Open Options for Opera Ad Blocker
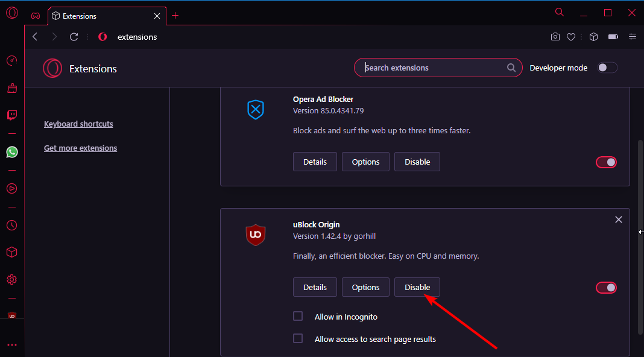Image resolution: width=644 pixels, height=357 pixels. 365,162
